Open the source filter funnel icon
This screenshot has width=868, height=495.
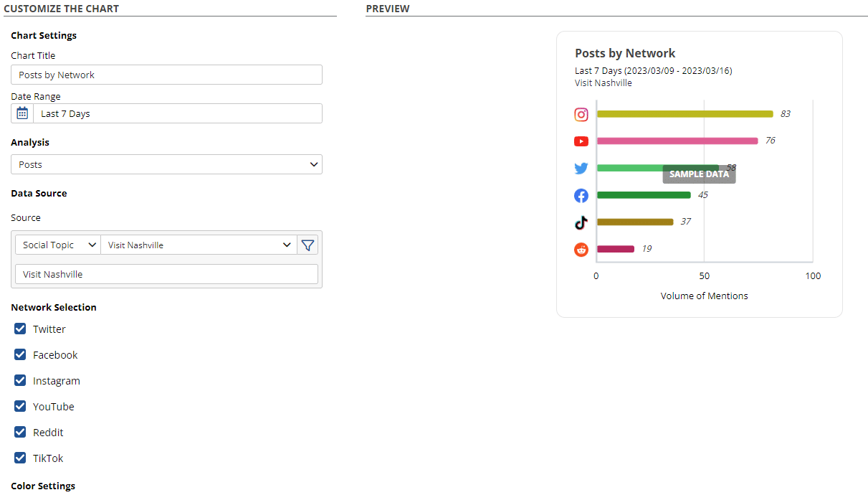point(307,245)
